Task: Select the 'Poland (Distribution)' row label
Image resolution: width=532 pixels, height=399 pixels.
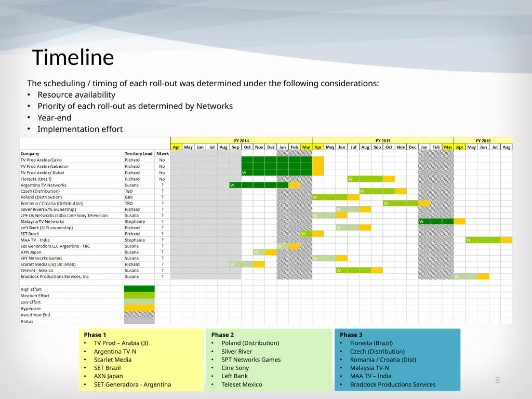Action: [x=41, y=197]
